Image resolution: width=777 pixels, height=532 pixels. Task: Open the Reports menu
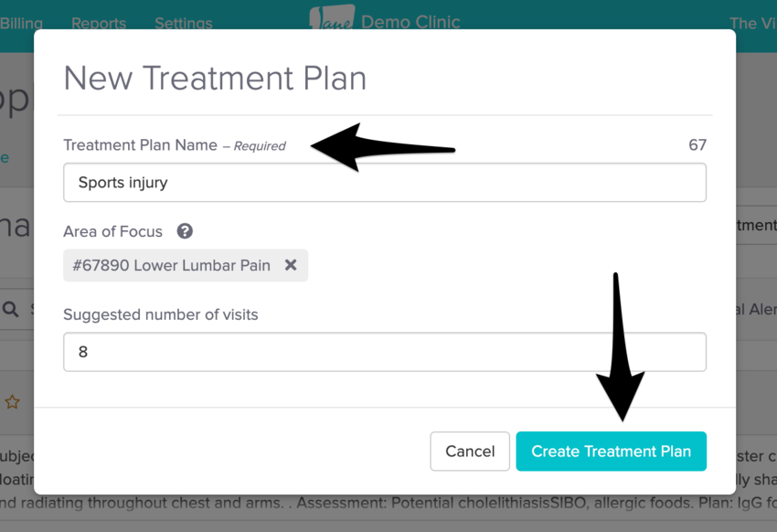pos(99,23)
